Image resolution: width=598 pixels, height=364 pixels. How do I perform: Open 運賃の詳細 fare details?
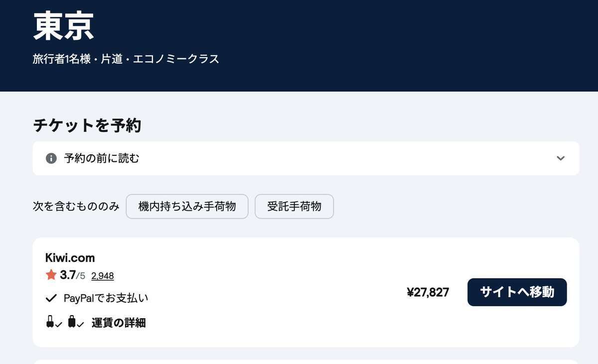click(119, 323)
